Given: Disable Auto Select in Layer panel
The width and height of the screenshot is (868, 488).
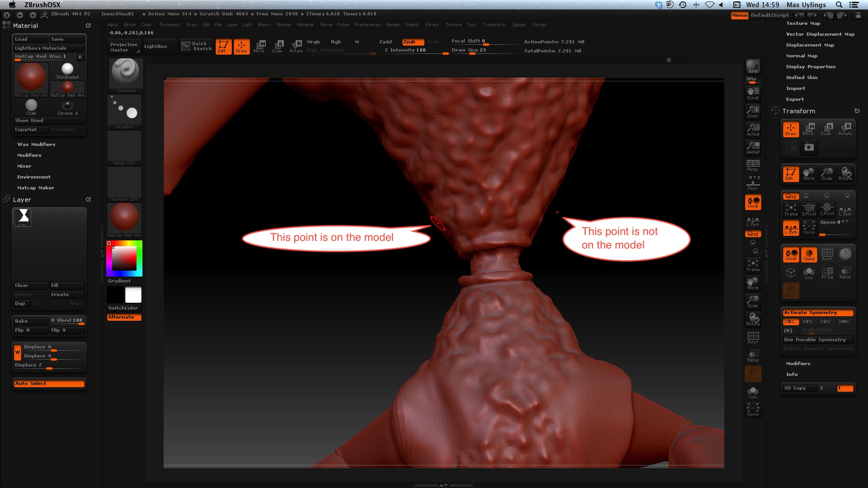Looking at the screenshot, I should [x=49, y=384].
